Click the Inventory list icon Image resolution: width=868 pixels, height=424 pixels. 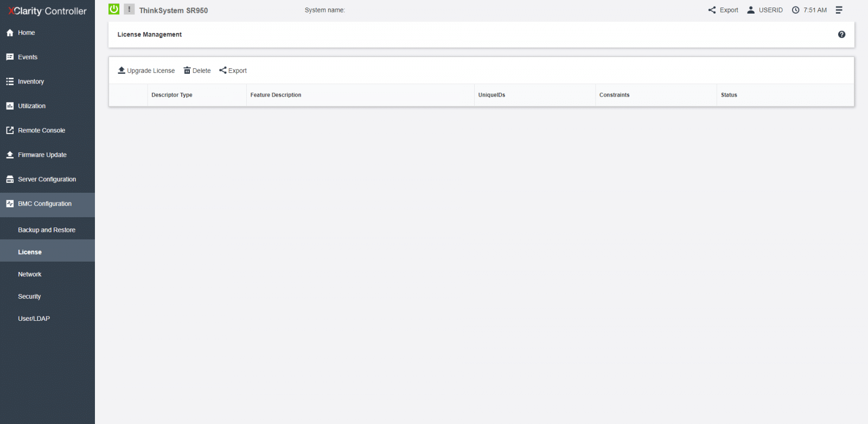point(10,81)
